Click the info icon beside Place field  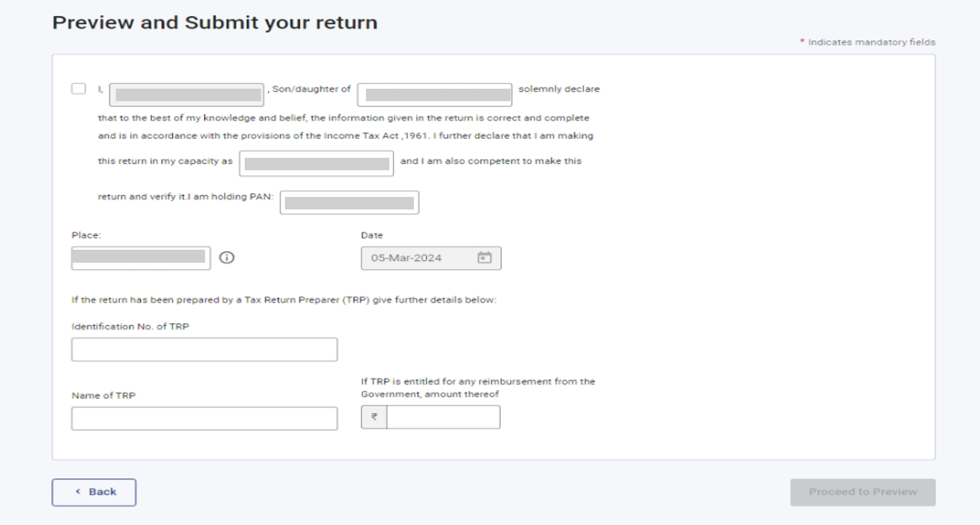(227, 257)
